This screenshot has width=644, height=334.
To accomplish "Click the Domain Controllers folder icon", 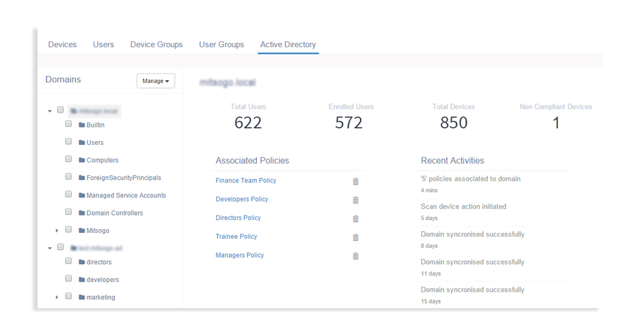I will pyautogui.click(x=82, y=213).
